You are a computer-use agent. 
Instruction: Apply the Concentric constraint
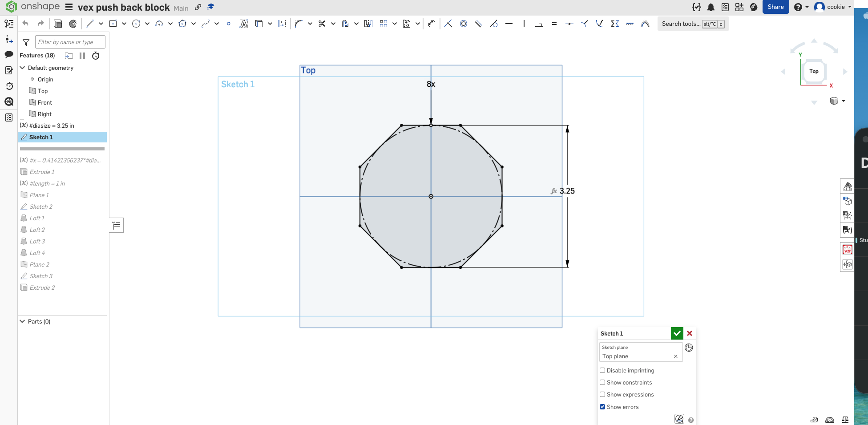[x=464, y=24]
